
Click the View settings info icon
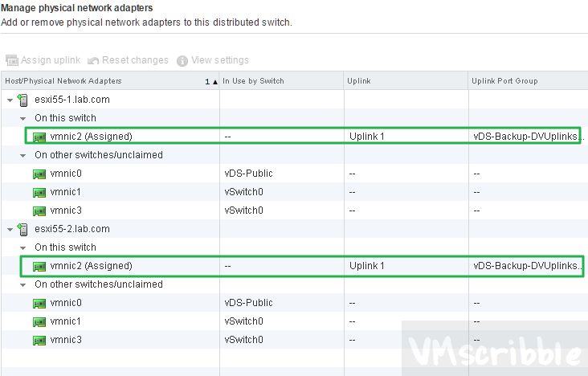coord(182,60)
